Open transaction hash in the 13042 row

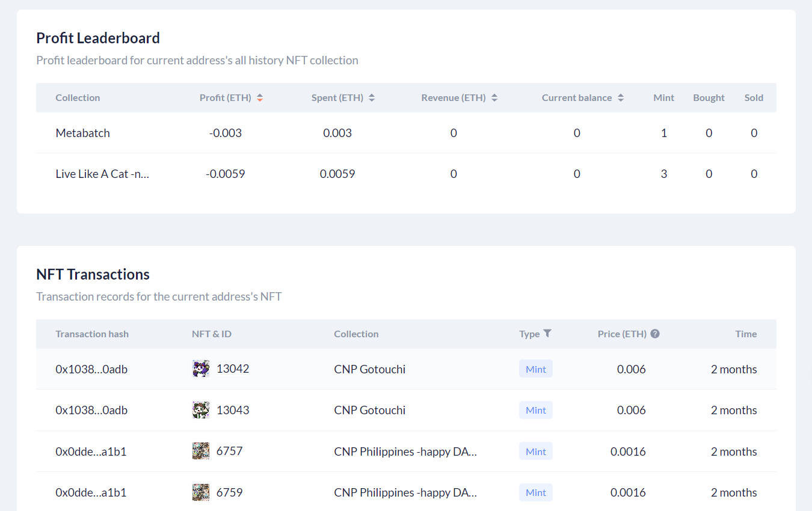91,369
